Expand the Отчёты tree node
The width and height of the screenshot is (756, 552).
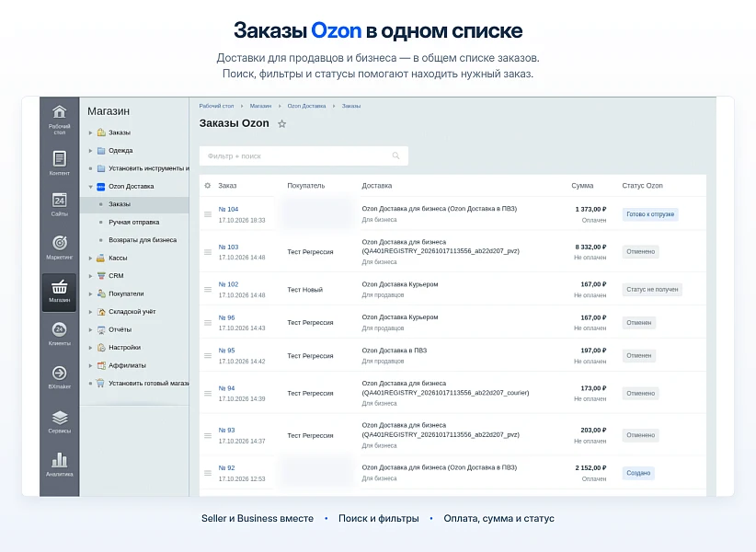coord(90,329)
